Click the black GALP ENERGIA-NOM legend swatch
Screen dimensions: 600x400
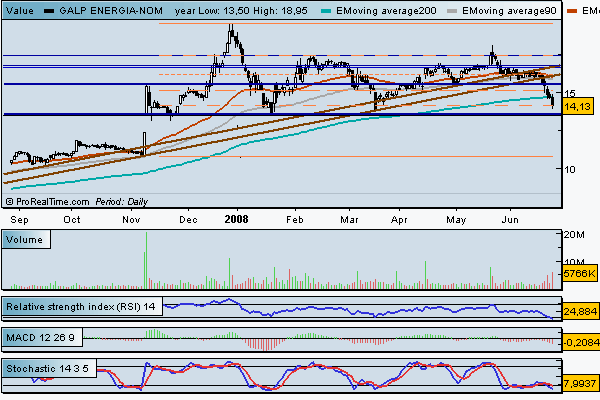click(x=49, y=11)
